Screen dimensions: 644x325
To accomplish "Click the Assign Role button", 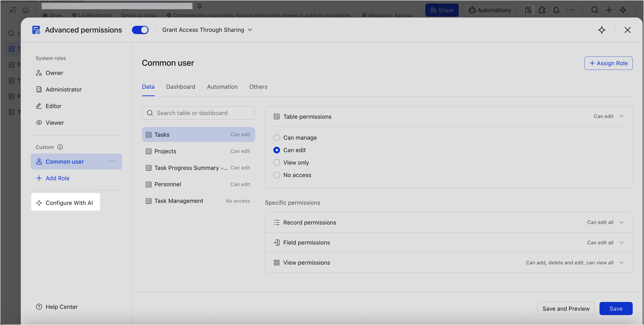I will tap(608, 63).
